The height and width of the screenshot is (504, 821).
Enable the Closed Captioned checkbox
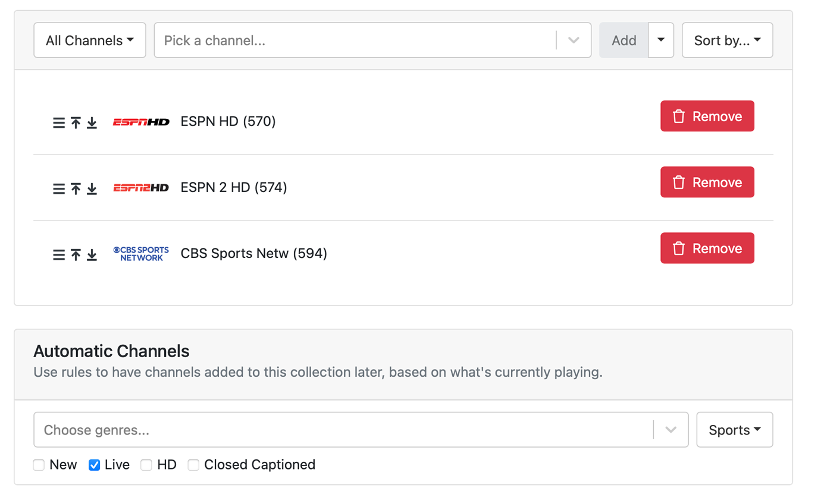click(193, 465)
